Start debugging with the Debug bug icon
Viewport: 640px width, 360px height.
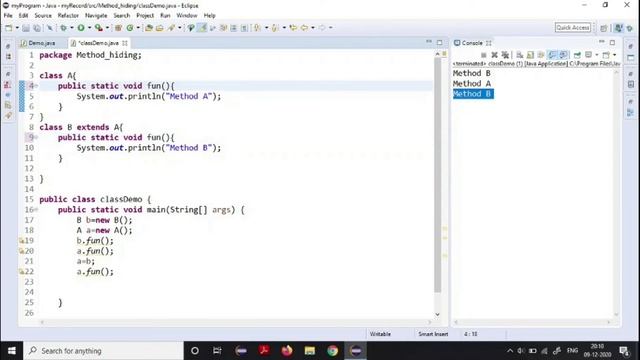63,28
